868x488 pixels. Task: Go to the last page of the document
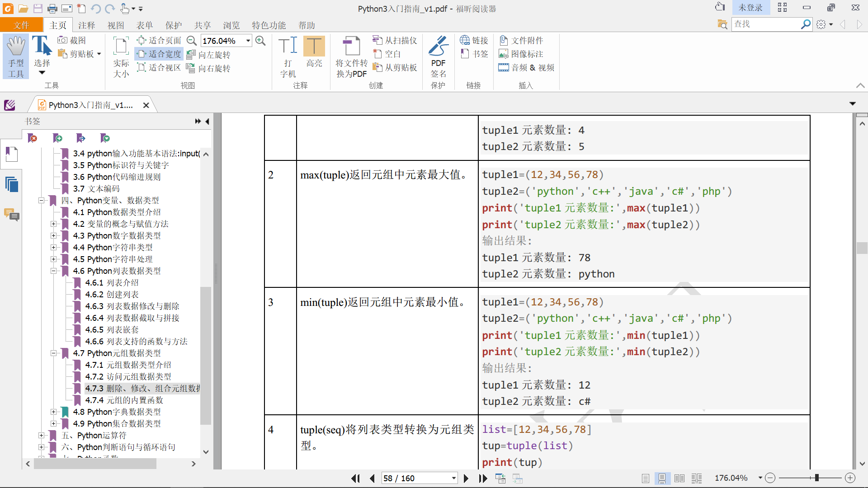click(x=483, y=478)
